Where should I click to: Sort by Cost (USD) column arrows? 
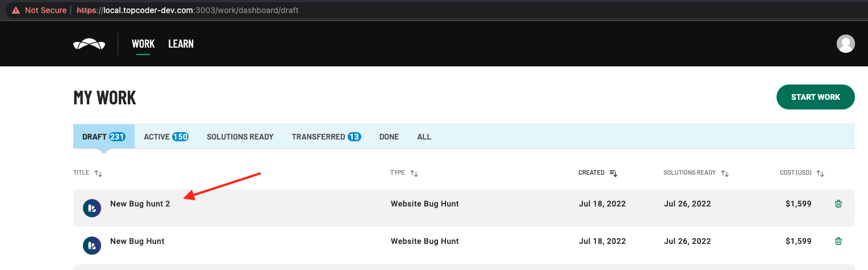point(820,173)
